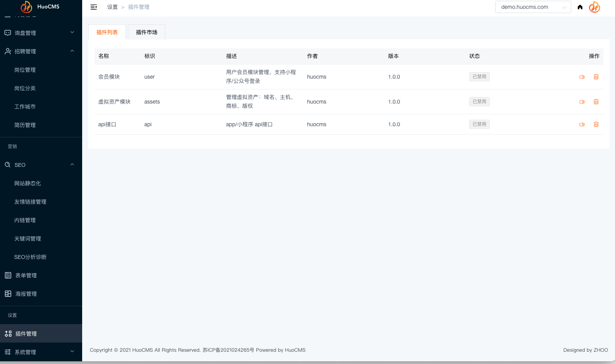The image size is (615, 364).
Task: Click the 已禁用 status tag for 虚拟资产模块
Action: pyautogui.click(x=479, y=102)
